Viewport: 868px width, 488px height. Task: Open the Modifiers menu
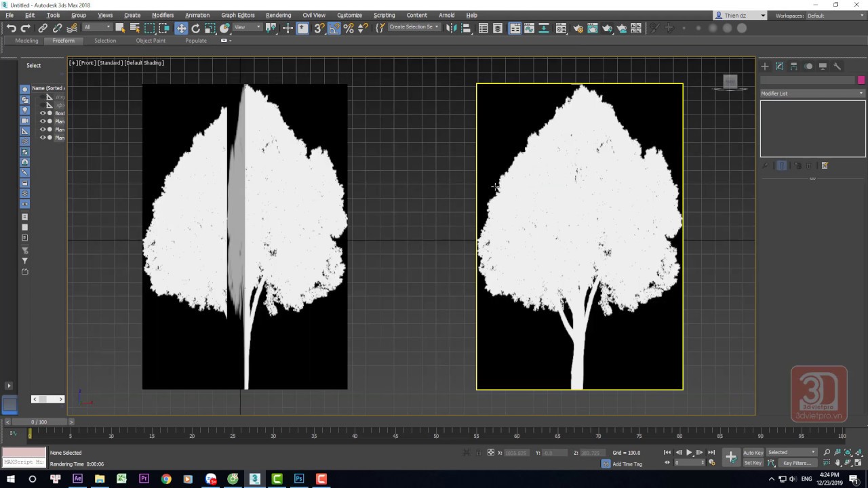163,15
